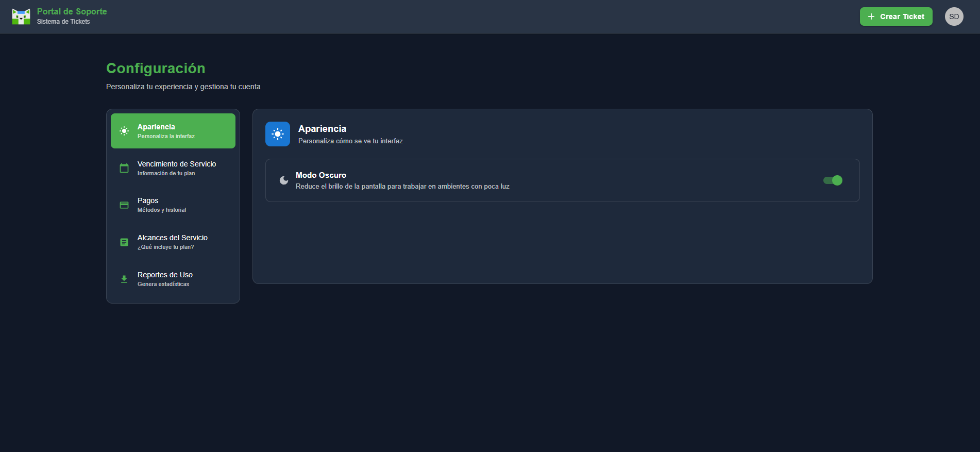Click the Portal de Soporte cat logo

click(x=21, y=16)
